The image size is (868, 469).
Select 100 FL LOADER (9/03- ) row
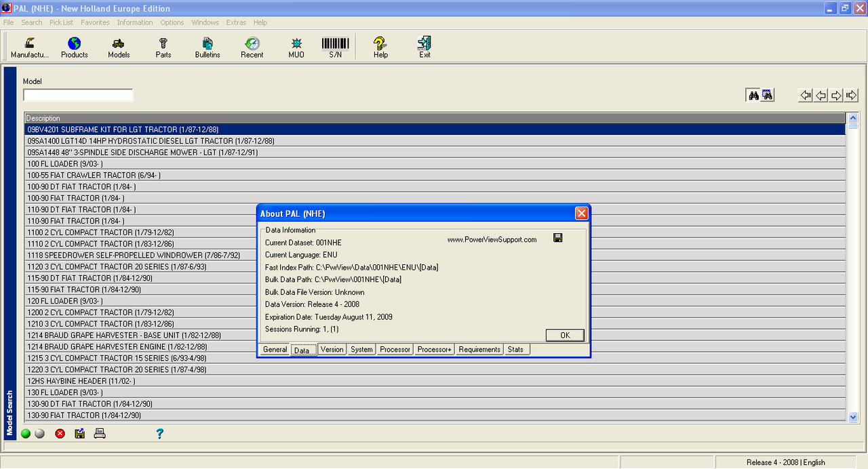pyautogui.click(x=435, y=164)
